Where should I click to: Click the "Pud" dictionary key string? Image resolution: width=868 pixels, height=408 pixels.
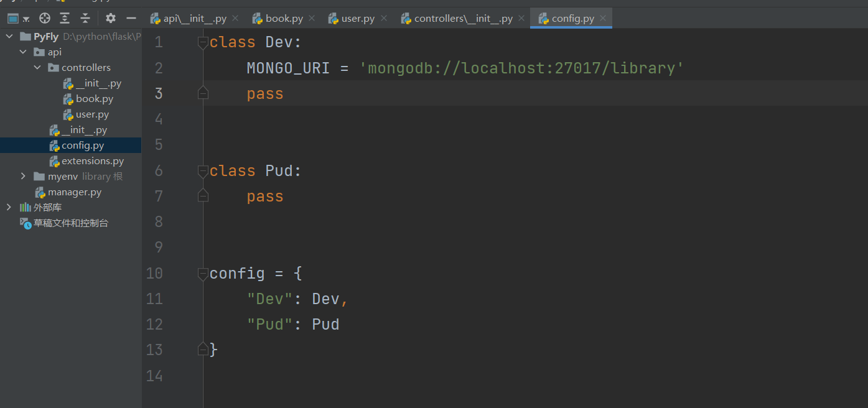tap(270, 324)
